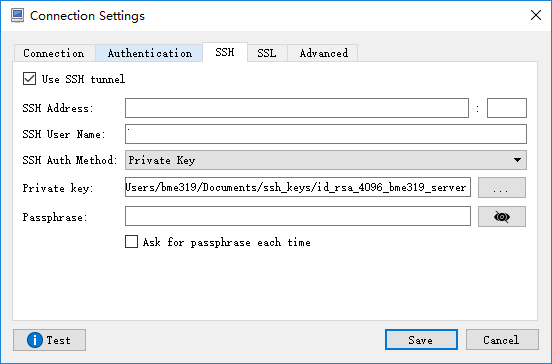Close the Connection Settings window
This screenshot has width=552, height=364.
536,15
